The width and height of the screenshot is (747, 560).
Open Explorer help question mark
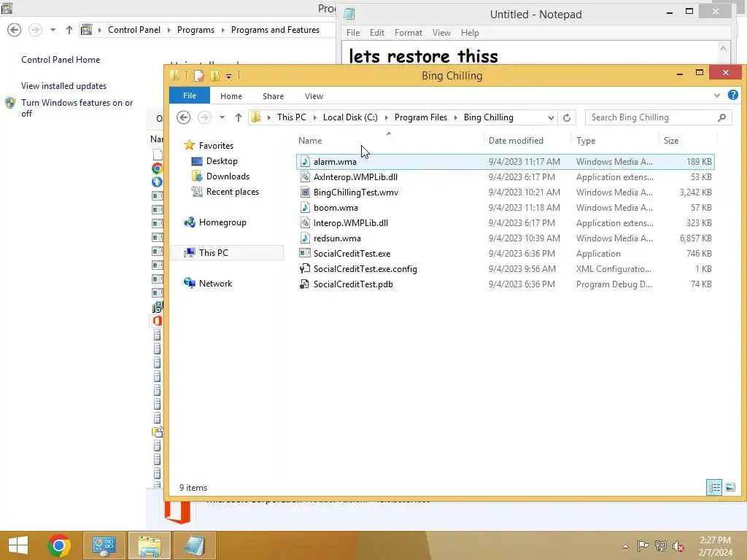pos(732,96)
